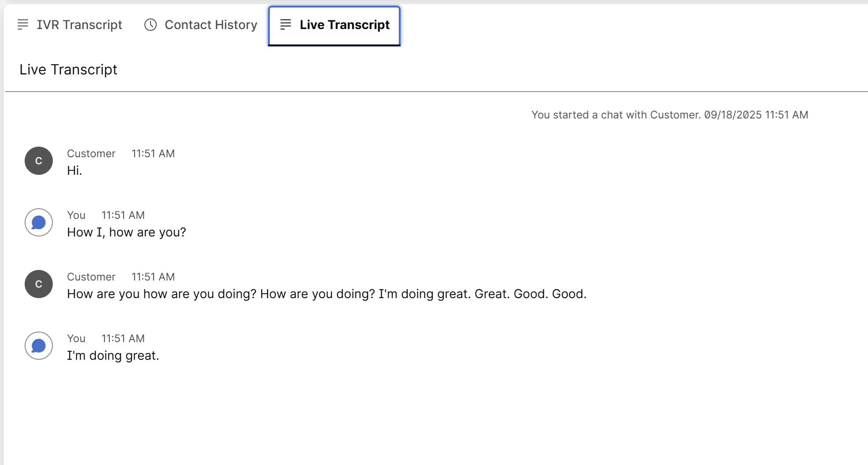Screen dimensions: 868x465
Task: Switch to the IVR Transcript tab
Action: tap(79, 25)
